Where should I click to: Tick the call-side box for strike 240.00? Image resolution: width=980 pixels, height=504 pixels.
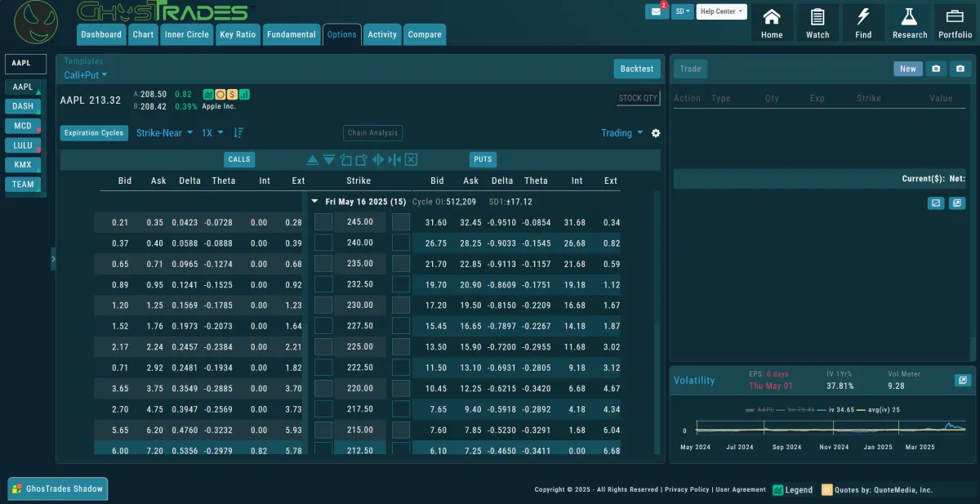(323, 243)
